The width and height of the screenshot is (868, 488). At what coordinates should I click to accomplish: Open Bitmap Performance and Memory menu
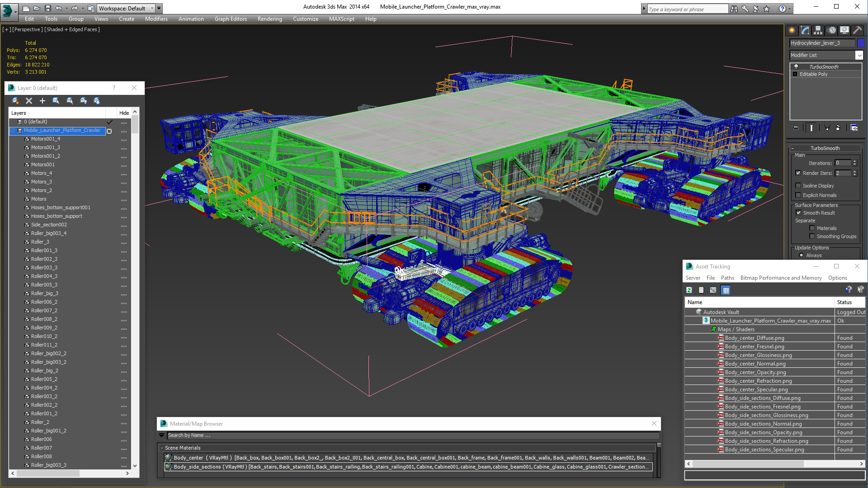pos(781,278)
